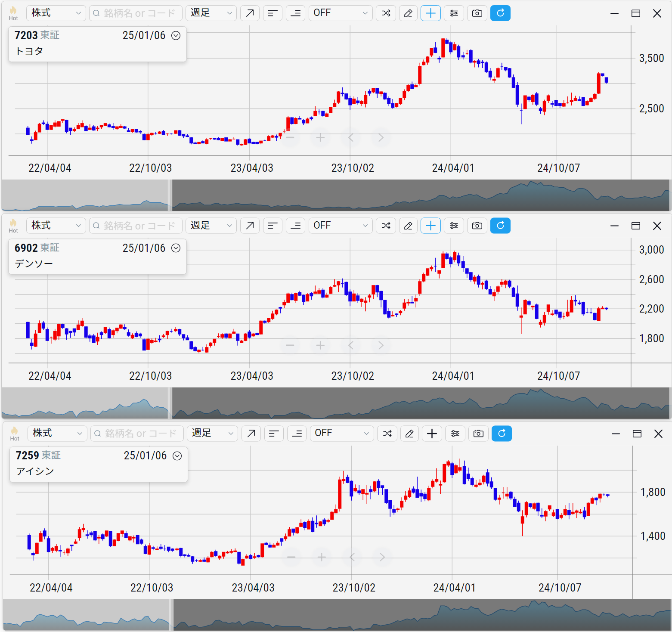Zoom out Denso chart with minus overlay button
Image resolution: width=672 pixels, height=632 pixels.
290,345
